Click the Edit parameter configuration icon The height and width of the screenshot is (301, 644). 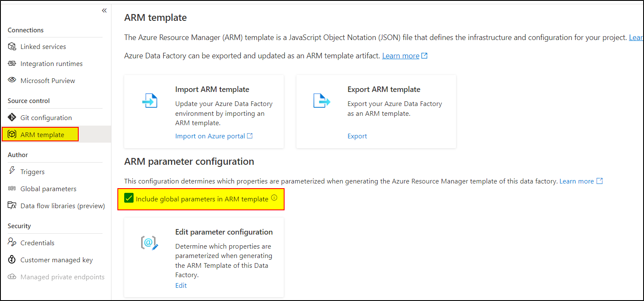point(149,243)
